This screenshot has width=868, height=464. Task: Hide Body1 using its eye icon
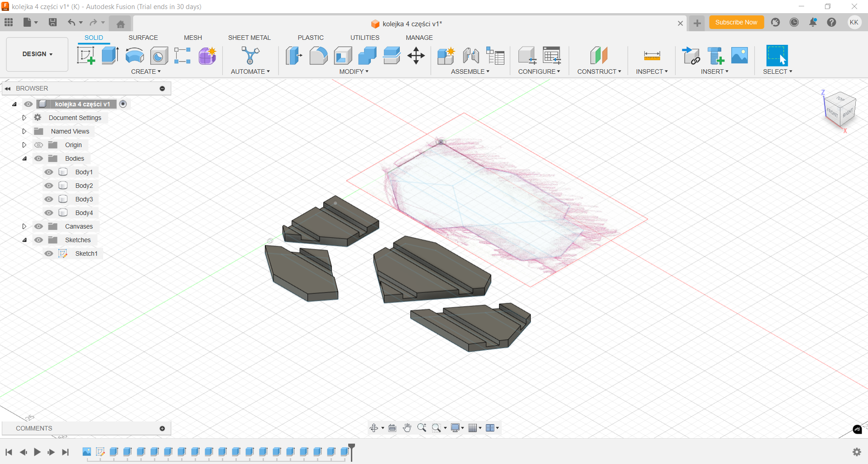(x=49, y=172)
